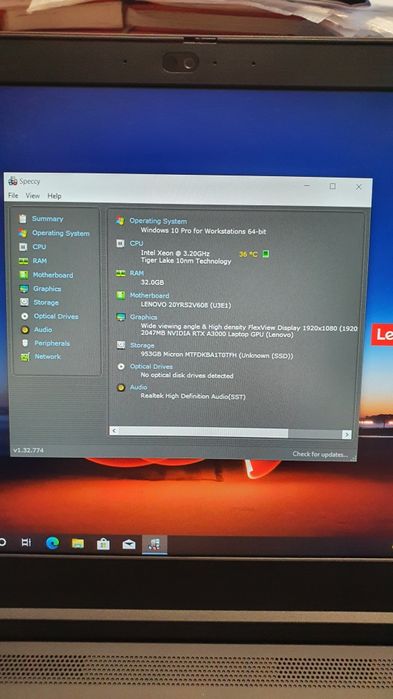Click the Audio icon beside the heading
The height and width of the screenshot is (699, 393).
point(121,387)
